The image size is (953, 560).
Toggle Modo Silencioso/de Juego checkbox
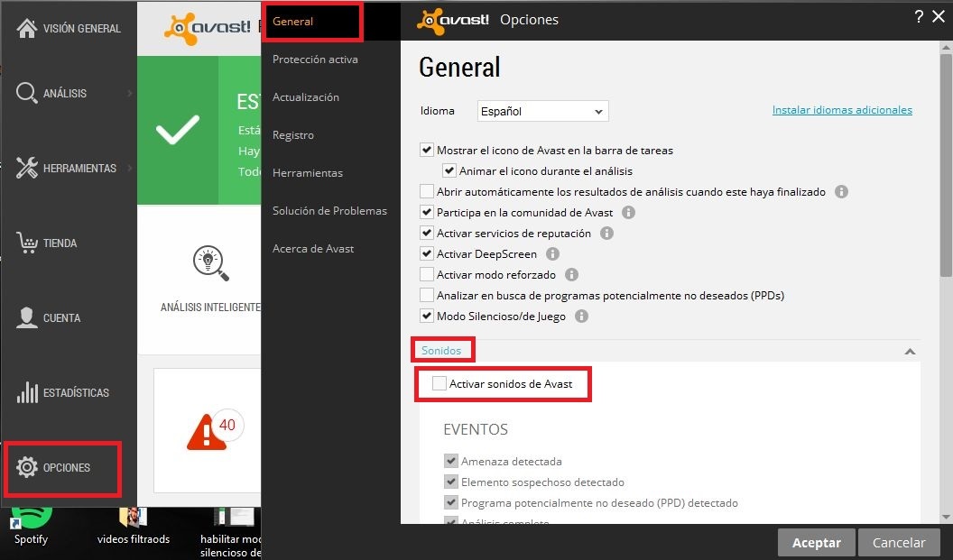click(427, 316)
